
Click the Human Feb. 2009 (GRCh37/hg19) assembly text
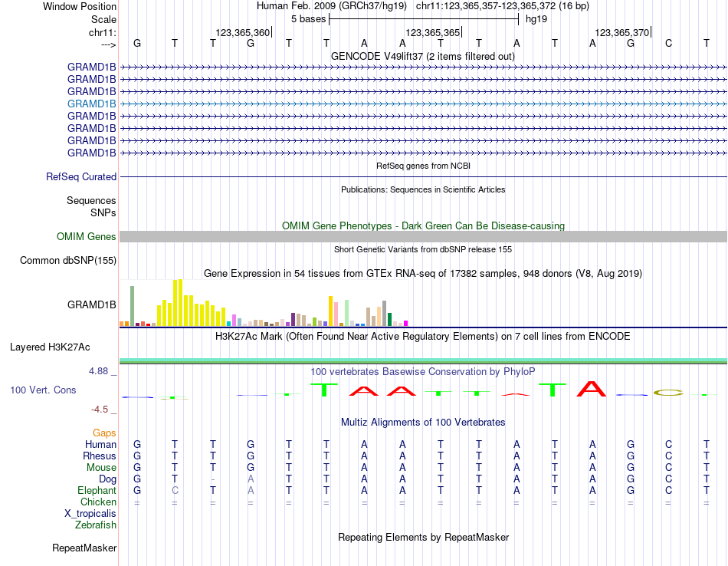(332, 6)
